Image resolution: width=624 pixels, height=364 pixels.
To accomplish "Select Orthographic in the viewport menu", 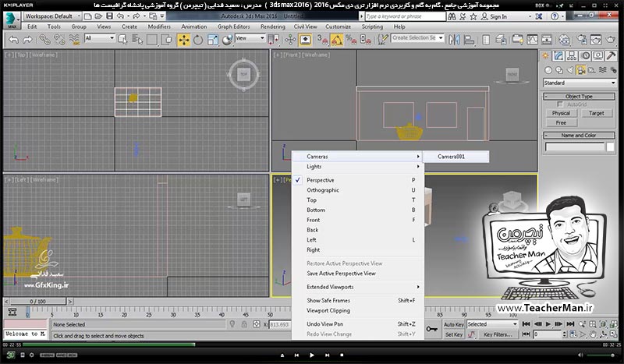I will pyautogui.click(x=358, y=190).
